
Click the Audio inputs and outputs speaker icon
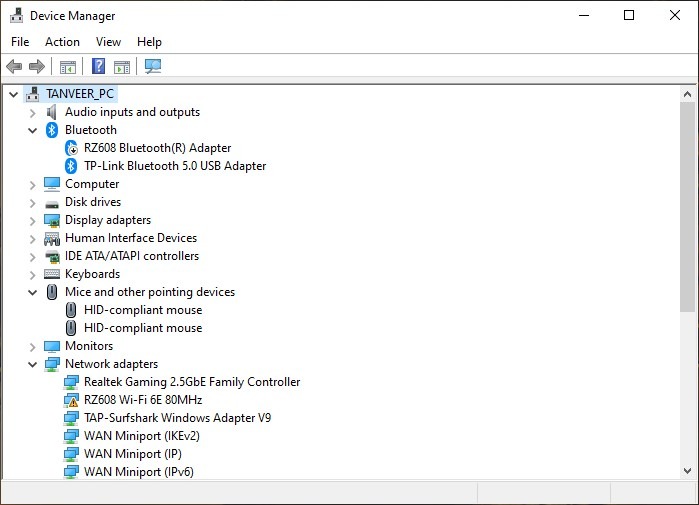coord(52,112)
